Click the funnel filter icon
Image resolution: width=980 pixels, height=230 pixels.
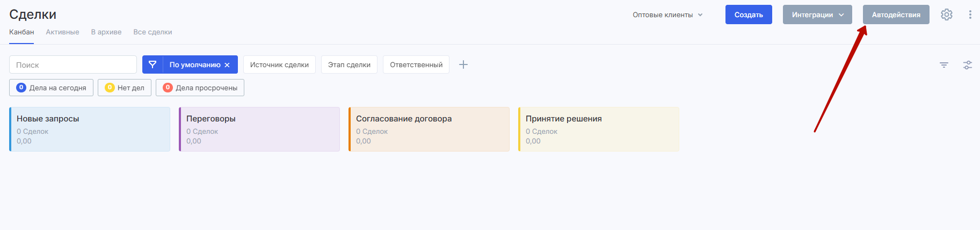click(x=153, y=64)
